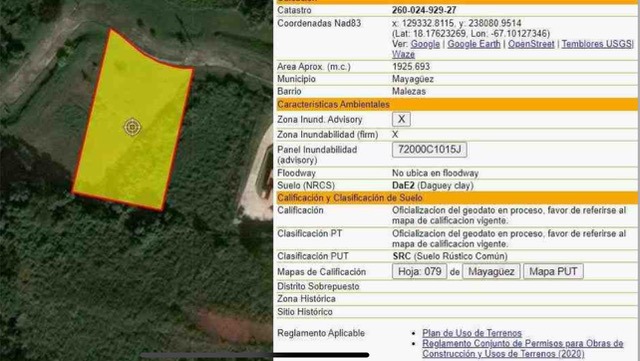This screenshot has width=640, height=361.
Task: Click the Clasificación PT oficializacion notice text
Action: click(509, 238)
